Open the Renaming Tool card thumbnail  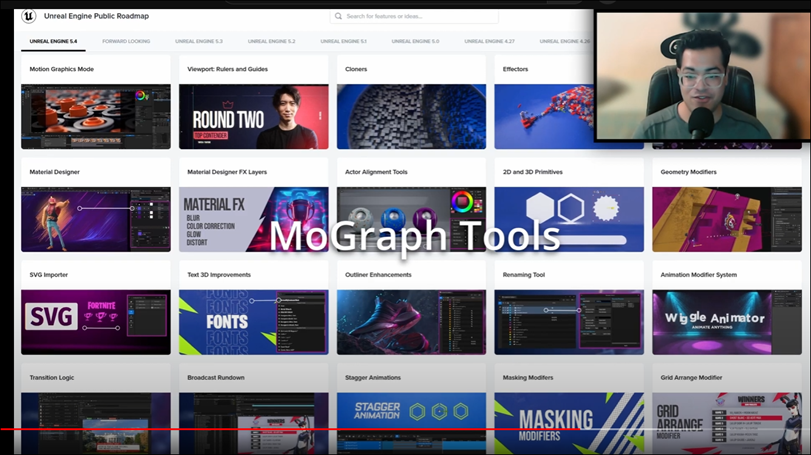click(569, 322)
